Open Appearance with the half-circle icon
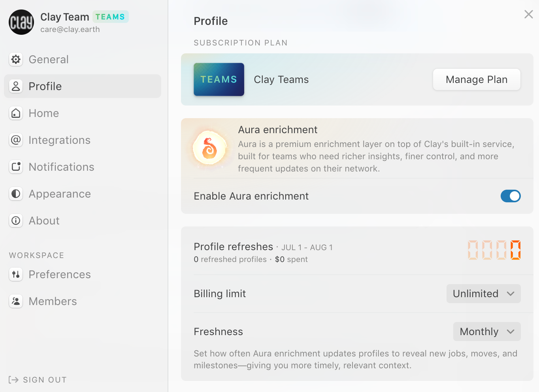The width and height of the screenshot is (539, 392). pyautogui.click(x=15, y=194)
